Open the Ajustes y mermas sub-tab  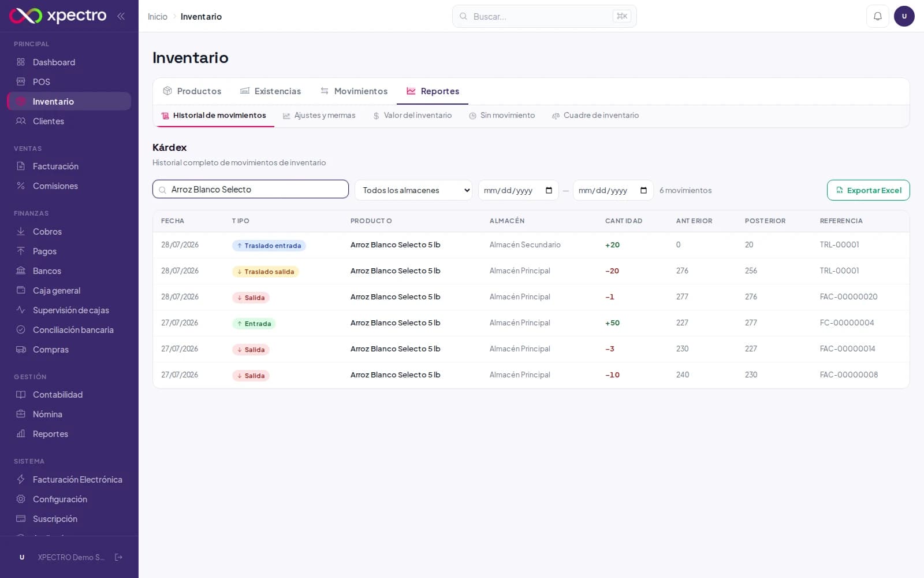pos(319,116)
